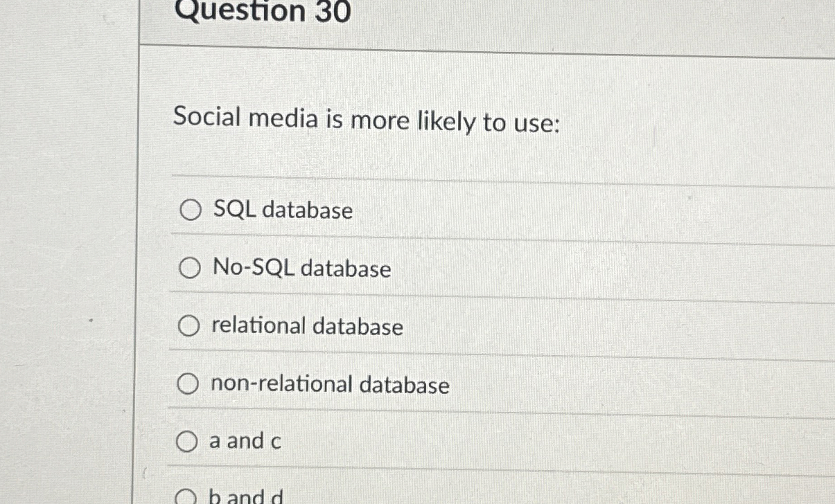835x504 pixels.
Task: Select the non-relational database radio button
Action: pyautogui.click(x=188, y=384)
